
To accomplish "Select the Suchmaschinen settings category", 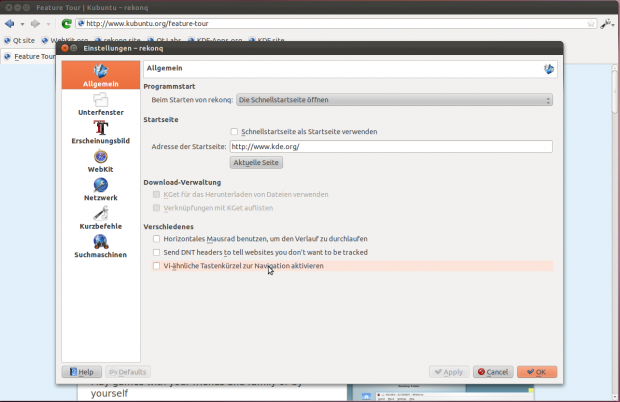I will pyautogui.click(x=100, y=247).
